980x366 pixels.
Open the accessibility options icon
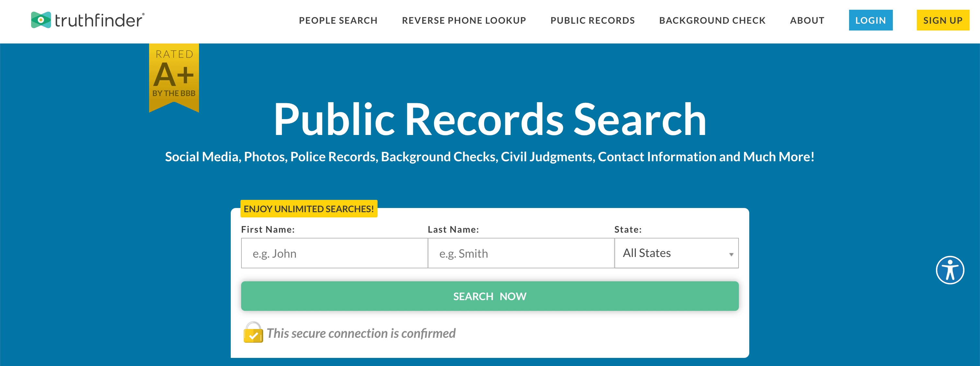(x=950, y=270)
